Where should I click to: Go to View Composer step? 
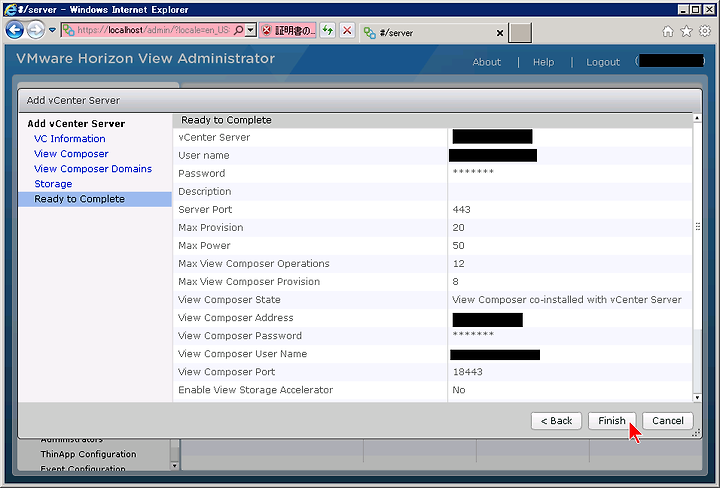click(x=71, y=154)
